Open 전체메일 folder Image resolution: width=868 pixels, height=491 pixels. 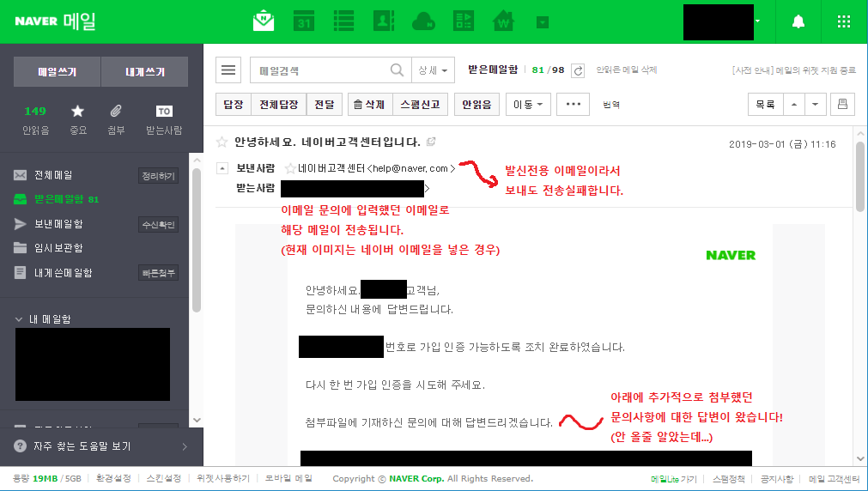(x=53, y=175)
